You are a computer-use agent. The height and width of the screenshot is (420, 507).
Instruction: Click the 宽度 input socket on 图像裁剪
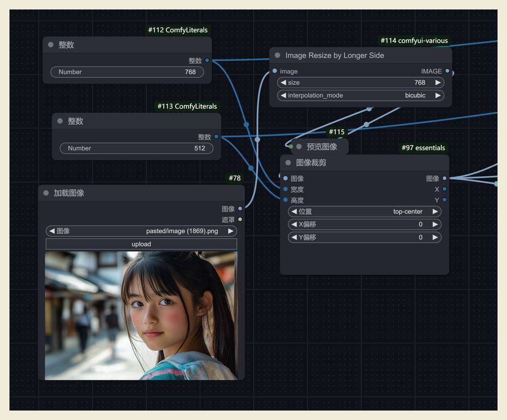[286, 189]
